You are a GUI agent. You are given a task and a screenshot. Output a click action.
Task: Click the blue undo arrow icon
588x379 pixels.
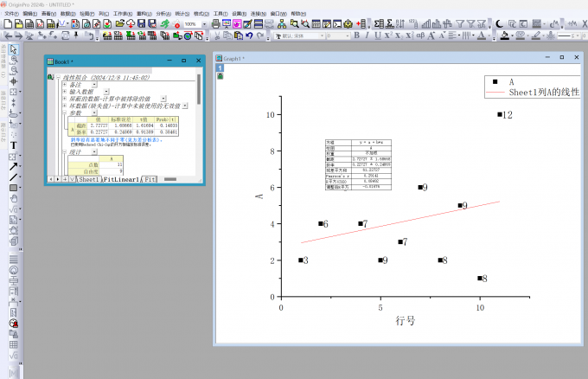tap(249, 35)
